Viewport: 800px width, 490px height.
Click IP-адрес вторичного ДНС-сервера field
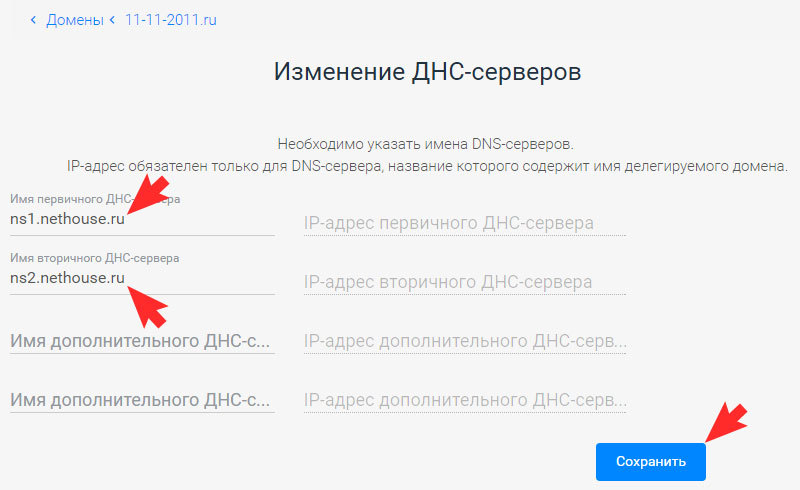pyautogui.click(x=464, y=282)
